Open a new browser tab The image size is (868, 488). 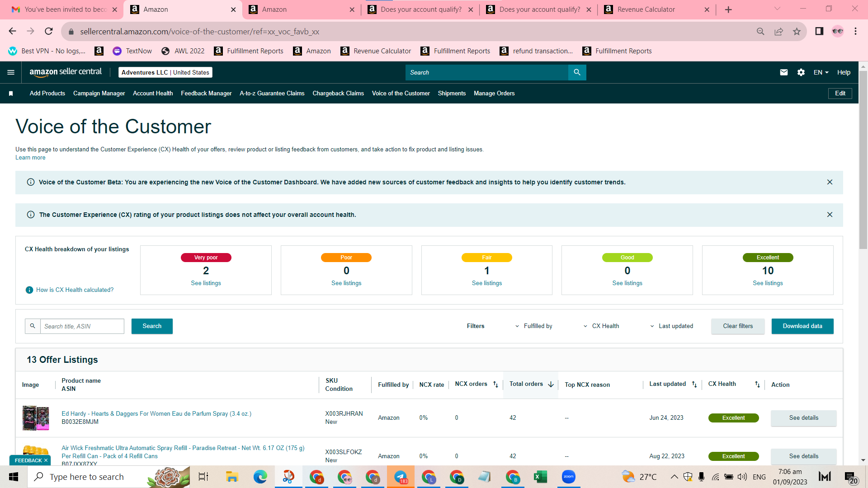pos(728,9)
